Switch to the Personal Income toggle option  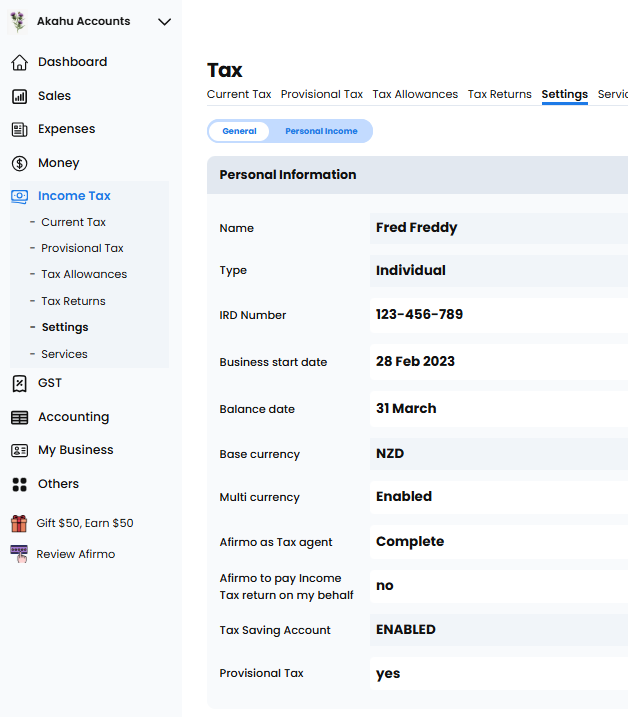321,131
